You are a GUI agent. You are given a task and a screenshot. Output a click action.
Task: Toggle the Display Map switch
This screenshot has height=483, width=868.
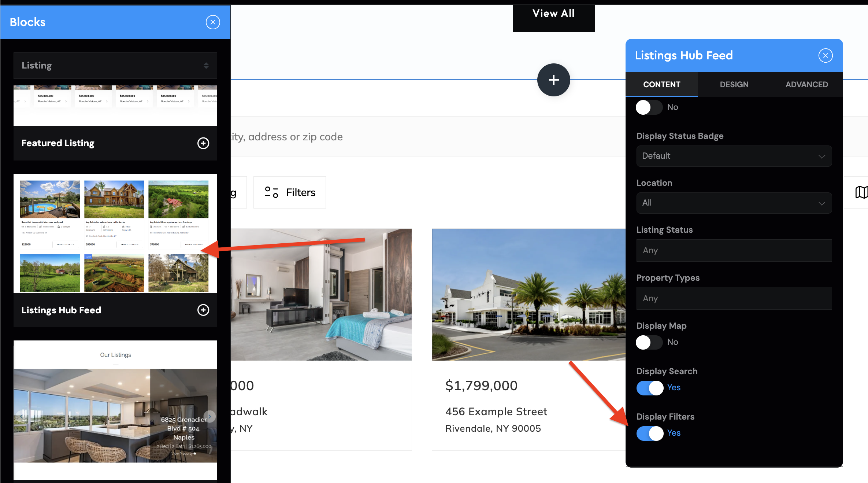[x=649, y=342]
